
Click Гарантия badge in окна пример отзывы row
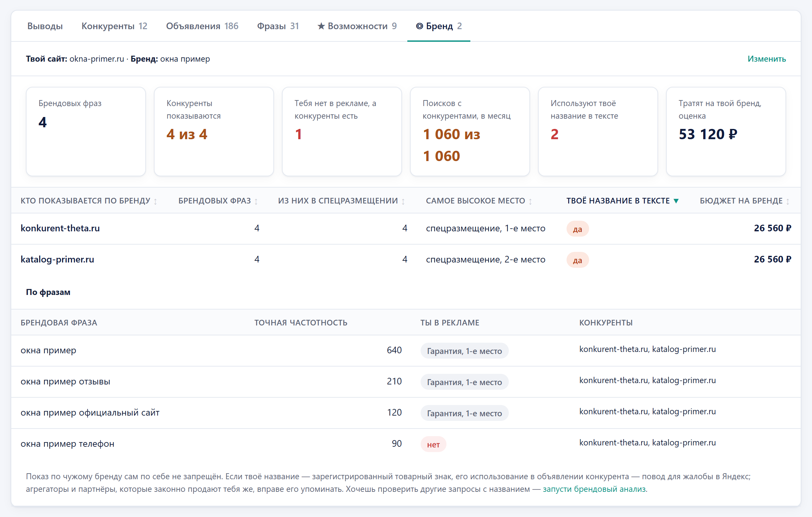point(464,382)
